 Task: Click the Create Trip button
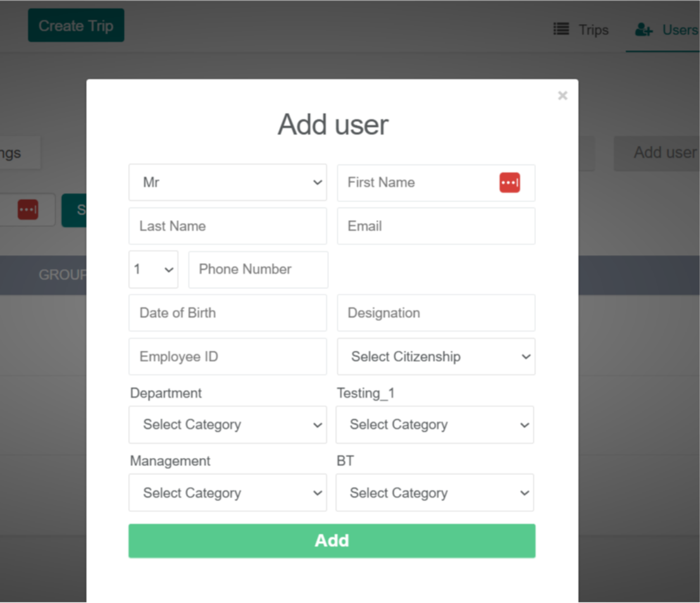(76, 26)
